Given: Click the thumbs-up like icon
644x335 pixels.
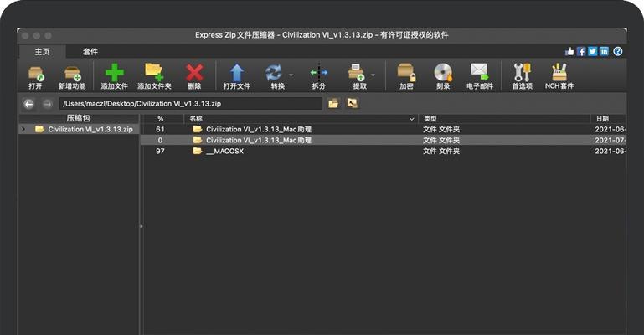Looking at the screenshot, I should click(x=569, y=51).
